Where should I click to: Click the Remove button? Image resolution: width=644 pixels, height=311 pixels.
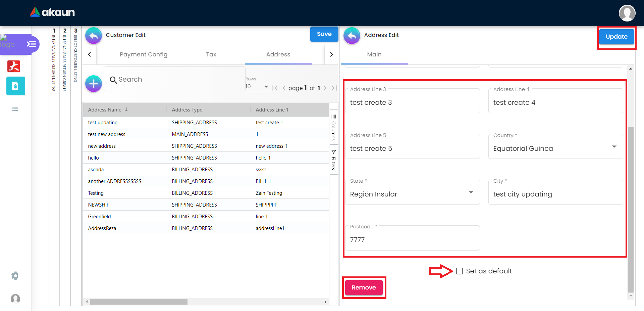[364, 287]
